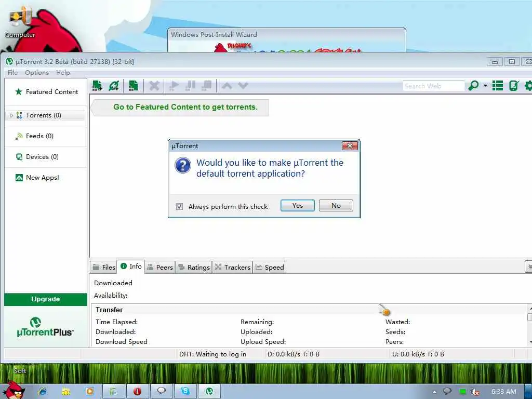Screen dimensions: 532x399
Task: Click the list view toggle icon
Action: coord(497,86)
